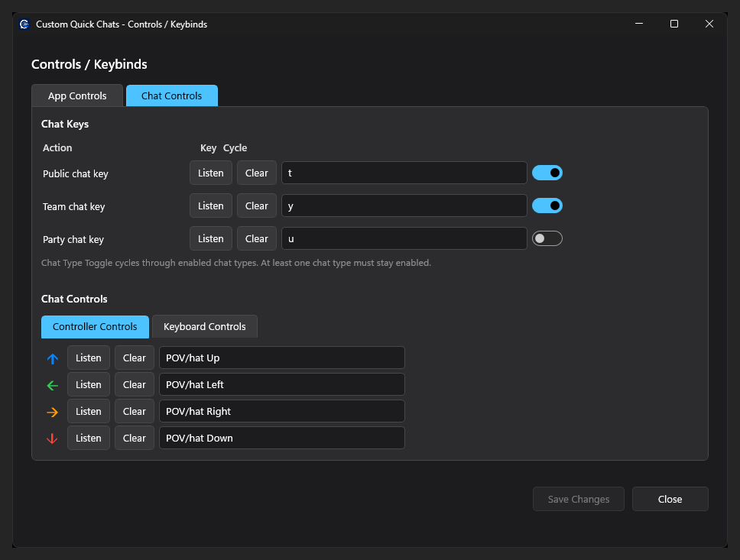Click the POV/hat Down input field

point(282,438)
